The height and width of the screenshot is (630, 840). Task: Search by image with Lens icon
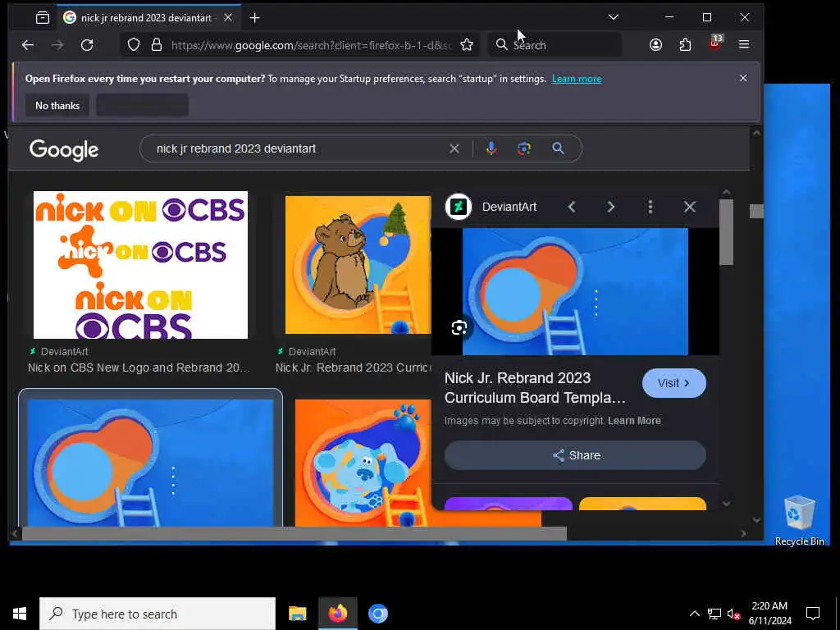click(x=524, y=148)
